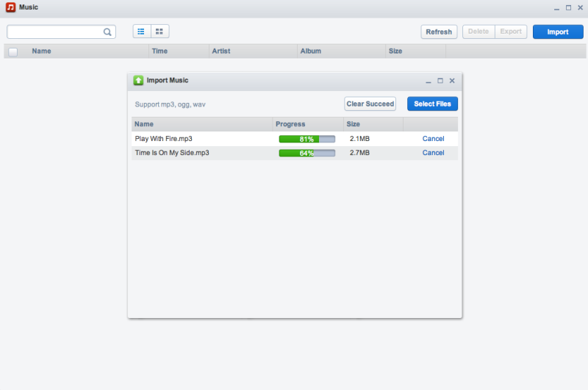Image resolution: width=588 pixels, height=390 pixels.
Task: Open Select Files chooser
Action: (x=432, y=104)
